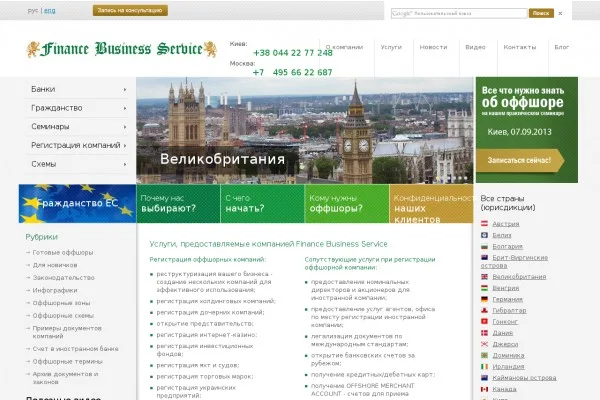600x400 pixels.
Task: Click the Belize flag icon
Action: 484,235
